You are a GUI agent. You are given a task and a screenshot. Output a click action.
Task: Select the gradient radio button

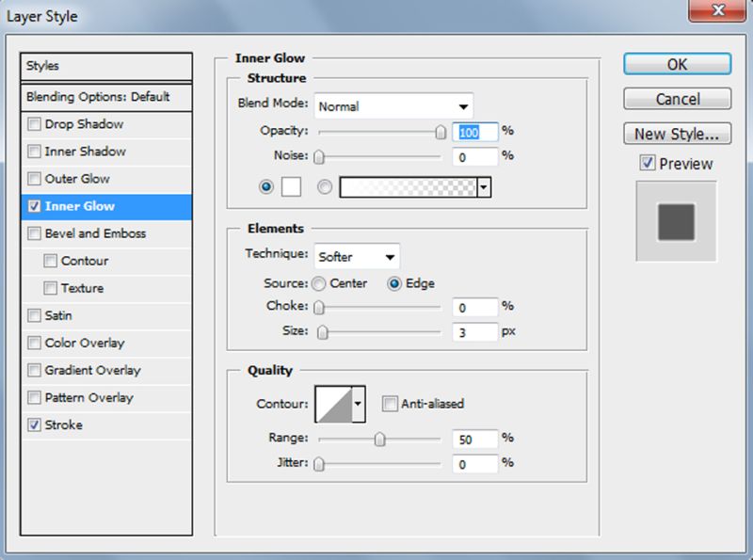pyautogui.click(x=325, y=186)
